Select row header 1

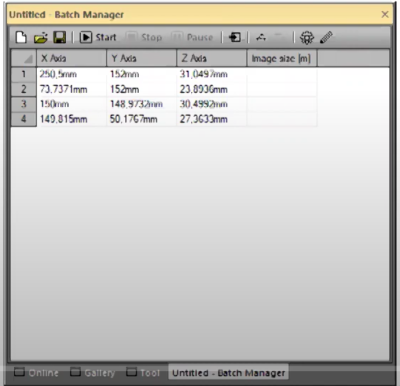[24, 74]
